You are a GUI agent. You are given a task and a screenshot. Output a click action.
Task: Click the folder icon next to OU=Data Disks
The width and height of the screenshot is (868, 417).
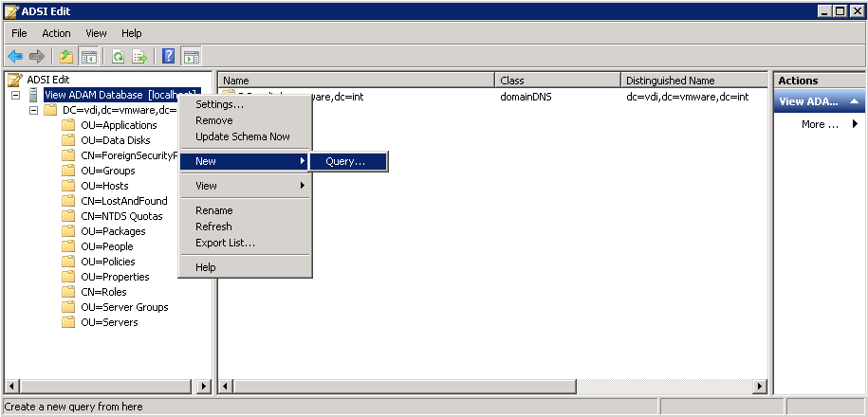pyautogui.click(x=68, y=140)
